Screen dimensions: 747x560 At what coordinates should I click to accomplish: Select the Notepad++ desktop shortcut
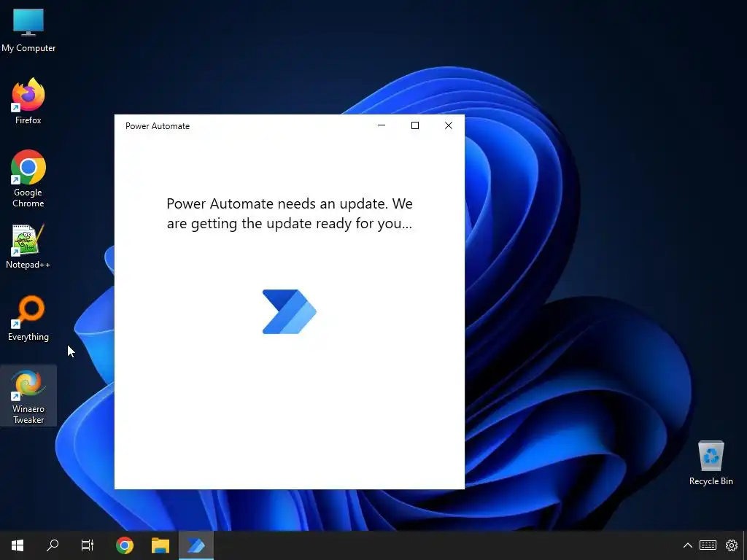(28, 246)
